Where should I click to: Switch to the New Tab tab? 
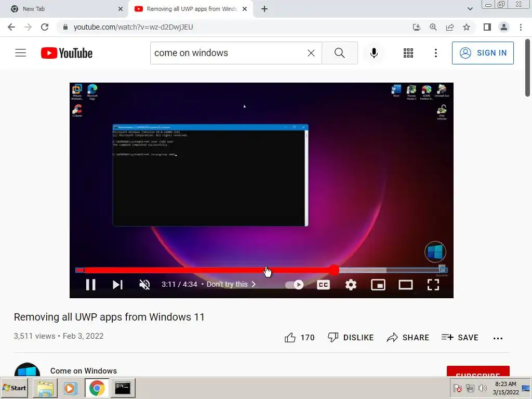click(64, 9)
